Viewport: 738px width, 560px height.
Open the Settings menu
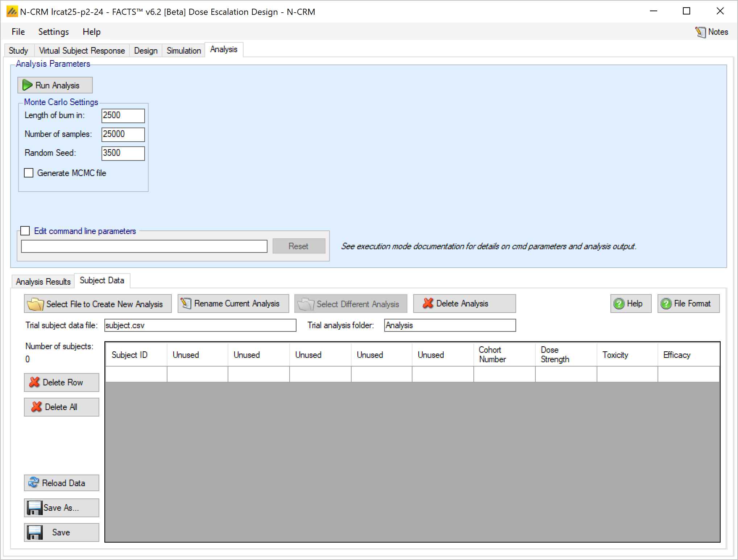(x=53, y=32)
